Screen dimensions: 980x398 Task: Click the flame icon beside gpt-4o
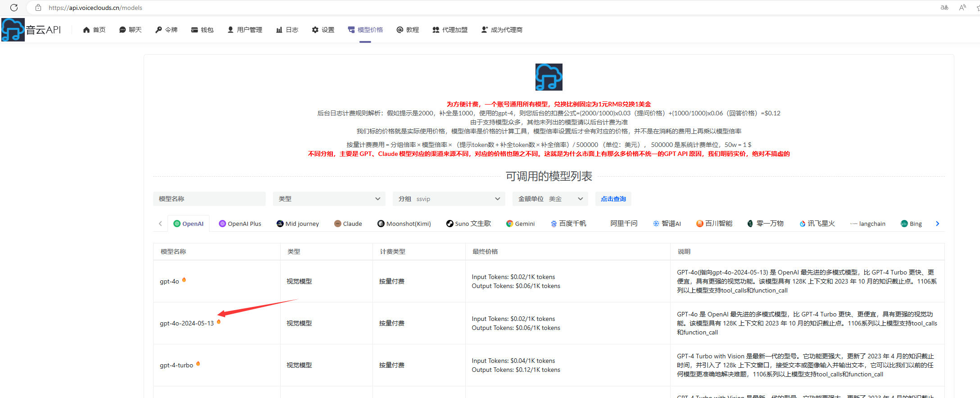(x=184, y=280)
